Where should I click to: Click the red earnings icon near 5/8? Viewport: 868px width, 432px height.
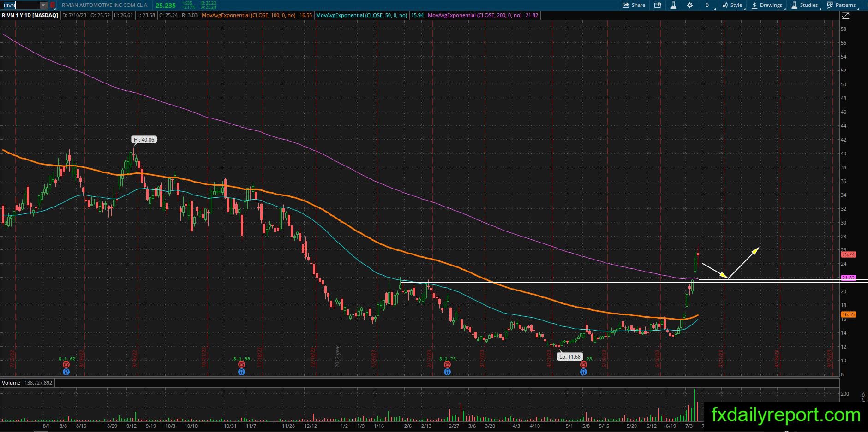coord(583,365)
